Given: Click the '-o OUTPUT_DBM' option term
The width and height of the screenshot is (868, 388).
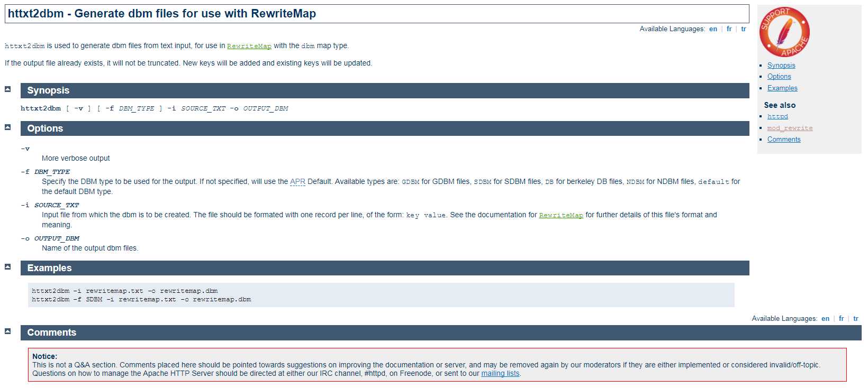Looking at the screenshot, I should (x=50, y=238).
